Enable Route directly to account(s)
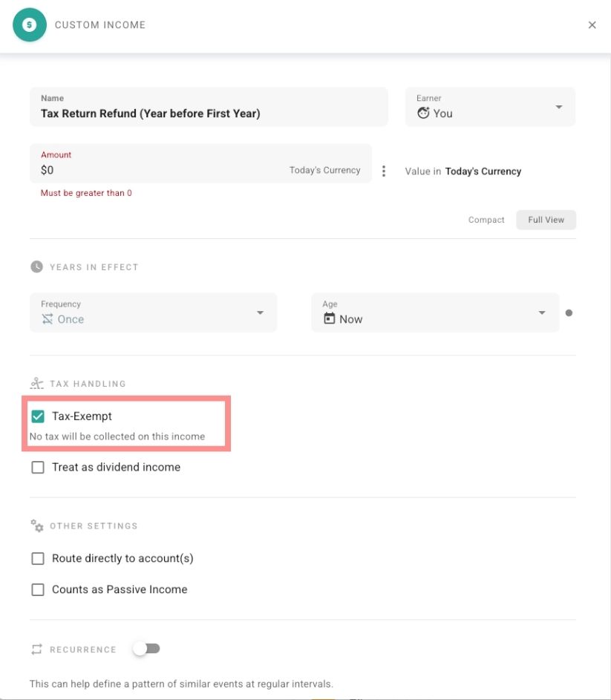 click(37, 557)
